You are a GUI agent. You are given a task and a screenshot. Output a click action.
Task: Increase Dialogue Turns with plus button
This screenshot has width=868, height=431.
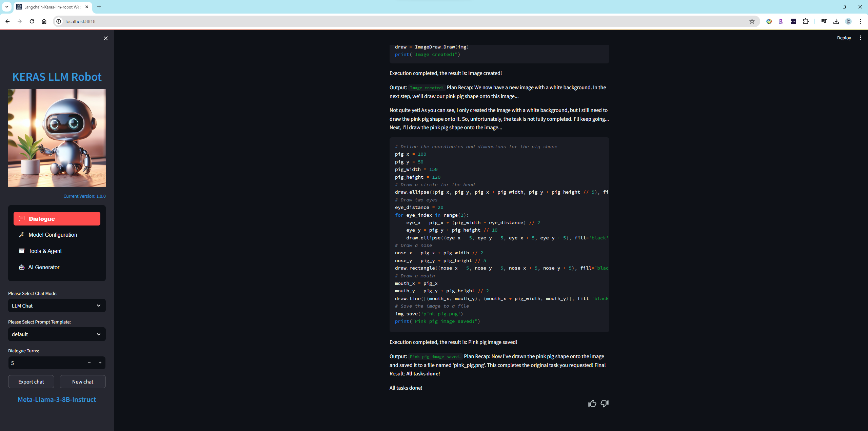100,363
